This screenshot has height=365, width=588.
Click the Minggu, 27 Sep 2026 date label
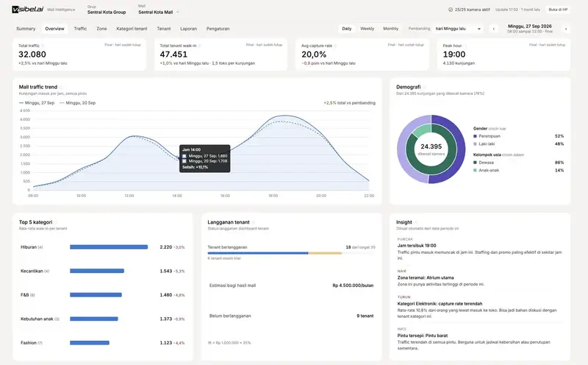pos(529,26)
